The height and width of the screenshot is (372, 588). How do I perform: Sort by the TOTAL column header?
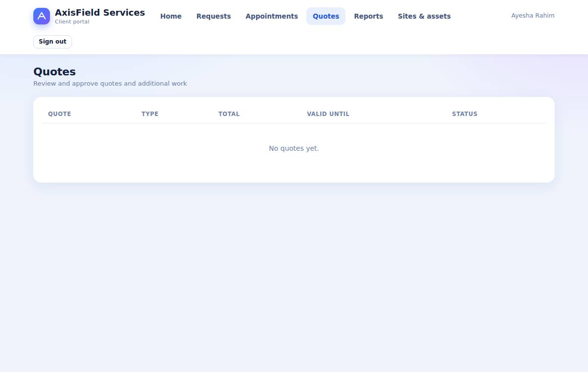[x=229, y=114]
